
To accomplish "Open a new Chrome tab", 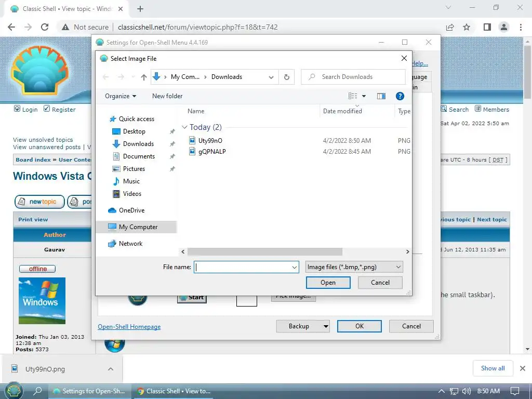I will (x=140, y=9).
